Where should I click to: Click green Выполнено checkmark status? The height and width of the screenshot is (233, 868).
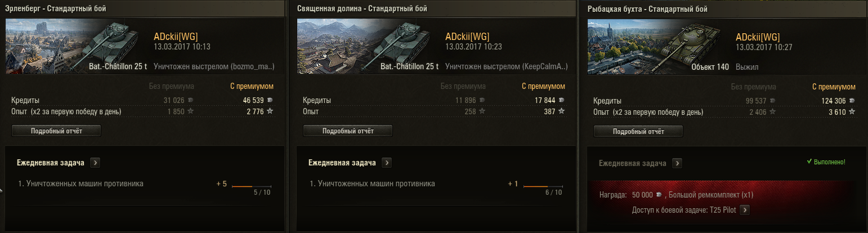click(x=826, y=162)
